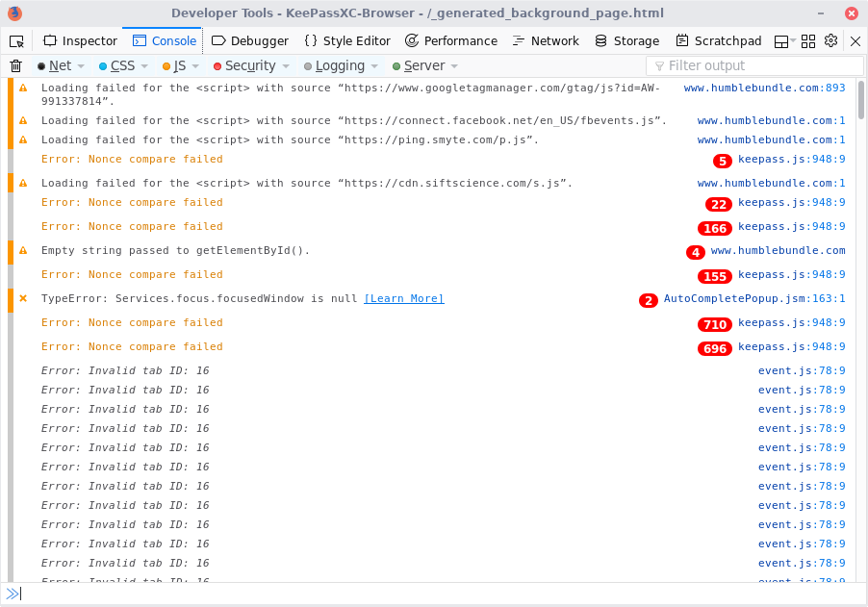Click the Firefox icon in title bar

click(14, 13)
